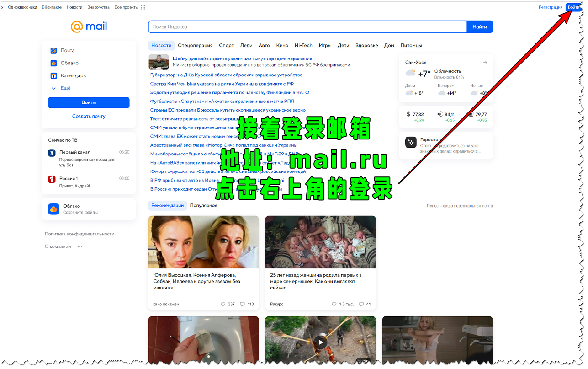The image size is (588, 369).
Task: Click the Найти search button
Action: [480, 27]
